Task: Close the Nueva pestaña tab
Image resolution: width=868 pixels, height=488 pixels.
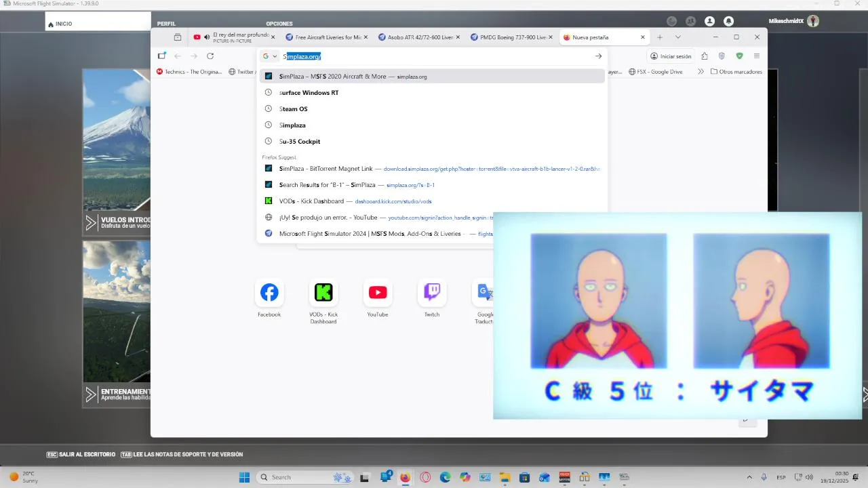Action: 643,37
